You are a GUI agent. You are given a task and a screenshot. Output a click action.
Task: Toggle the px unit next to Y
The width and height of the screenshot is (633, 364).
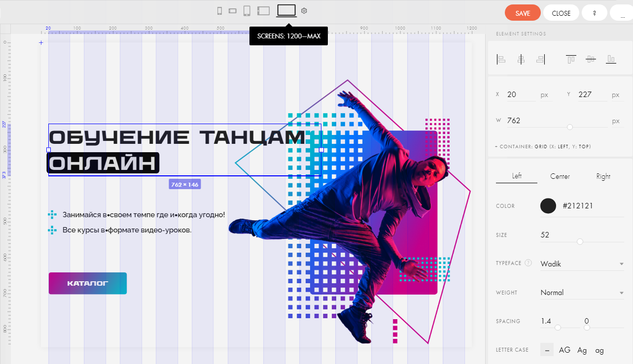(x=616, y=95)
